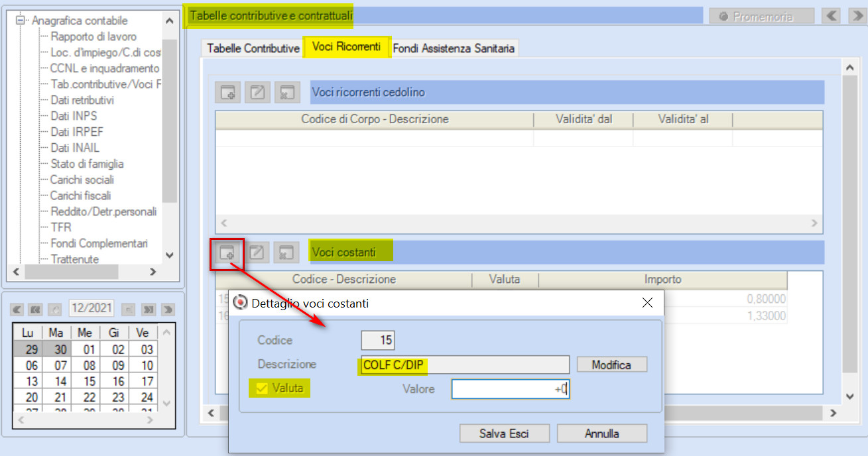
Task: Cancel the dialog with Annulla
Action: (x=602, y=433)
